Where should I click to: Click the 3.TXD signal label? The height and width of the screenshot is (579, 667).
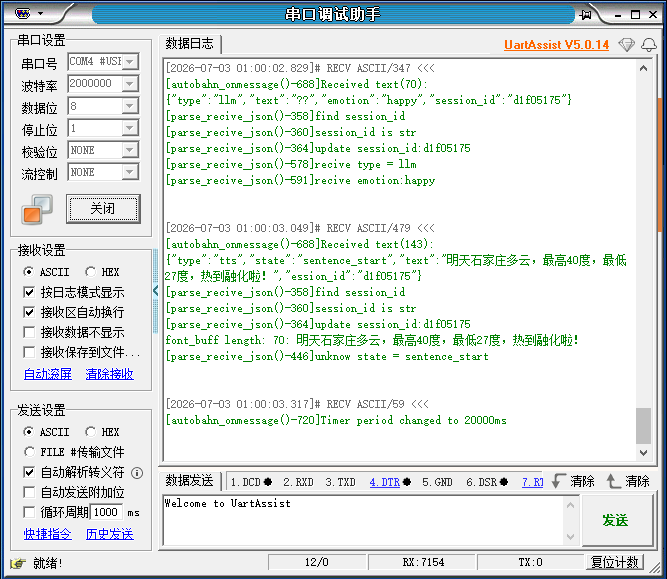pyautogui.click(x=340, y=482)
